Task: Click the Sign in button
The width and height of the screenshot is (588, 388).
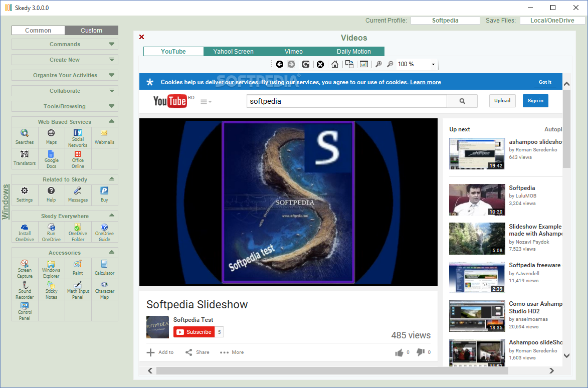Action: (x=535, y=100)
